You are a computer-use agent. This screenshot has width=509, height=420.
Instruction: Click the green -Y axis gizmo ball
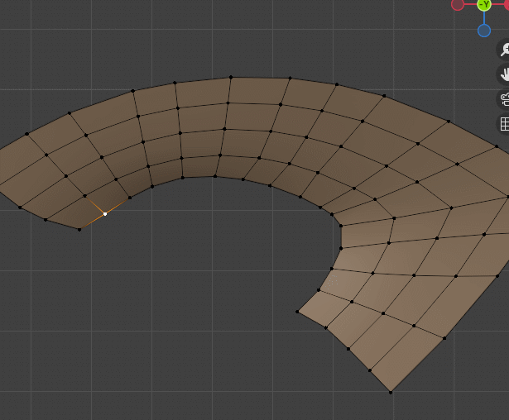click(484, 4)
